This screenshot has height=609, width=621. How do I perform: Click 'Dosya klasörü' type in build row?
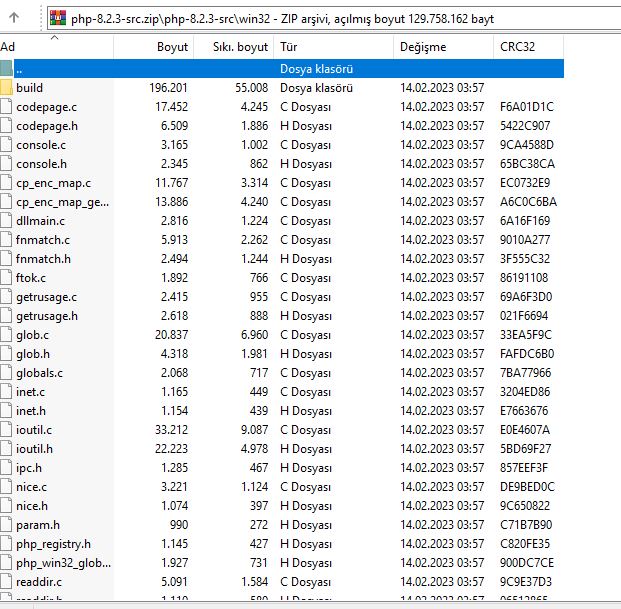[x=316, y=88]
